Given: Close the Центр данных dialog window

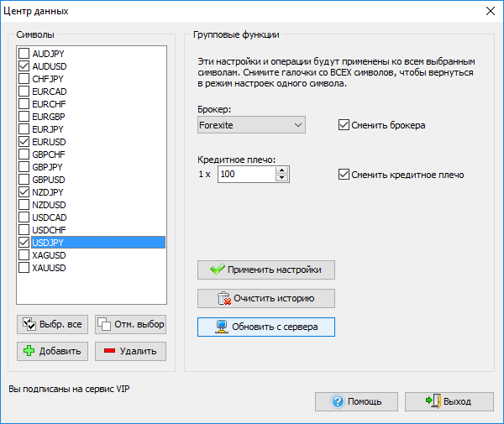Looking at the screenshot, I should click(490, 11).
